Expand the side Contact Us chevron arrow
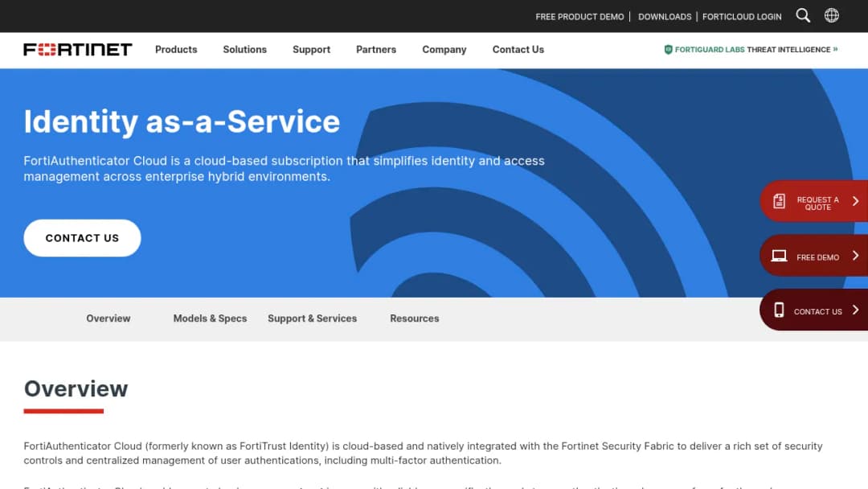 [855, 310]
